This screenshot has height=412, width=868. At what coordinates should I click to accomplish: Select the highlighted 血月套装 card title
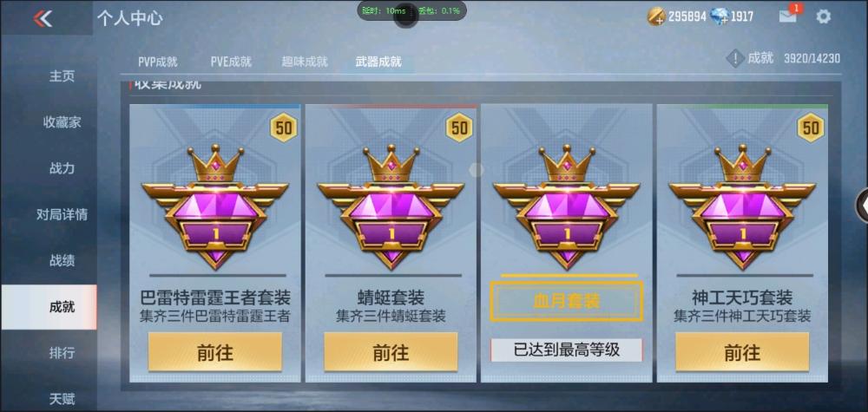pos(567,301)
